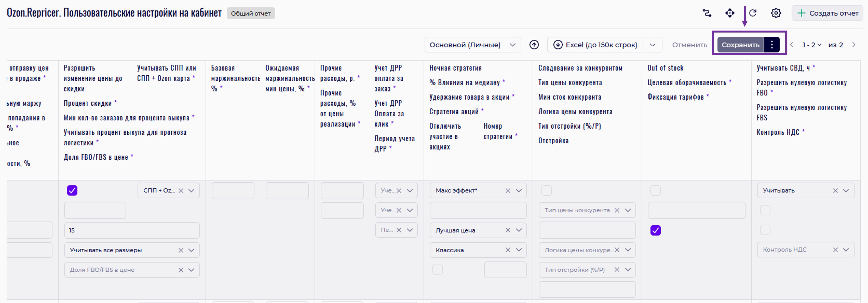Viewport: 868px width, 303px height.
Task: Click the Отменить button
Action: (689, 45)
